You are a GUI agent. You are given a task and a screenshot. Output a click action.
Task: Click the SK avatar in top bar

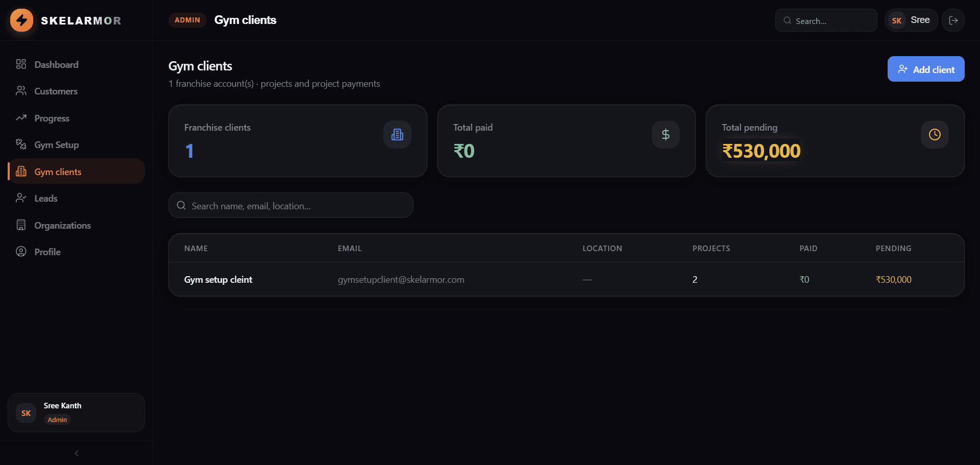[x=897, y=20]
